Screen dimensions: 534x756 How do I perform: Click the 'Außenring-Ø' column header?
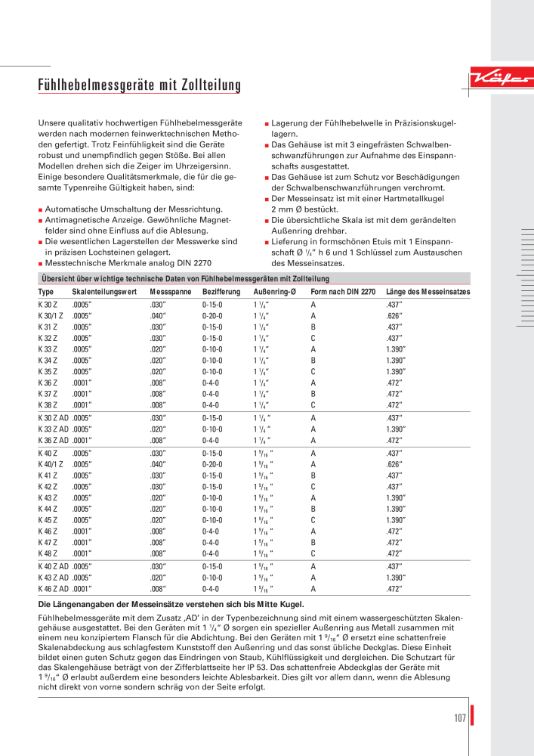point(274,292)
